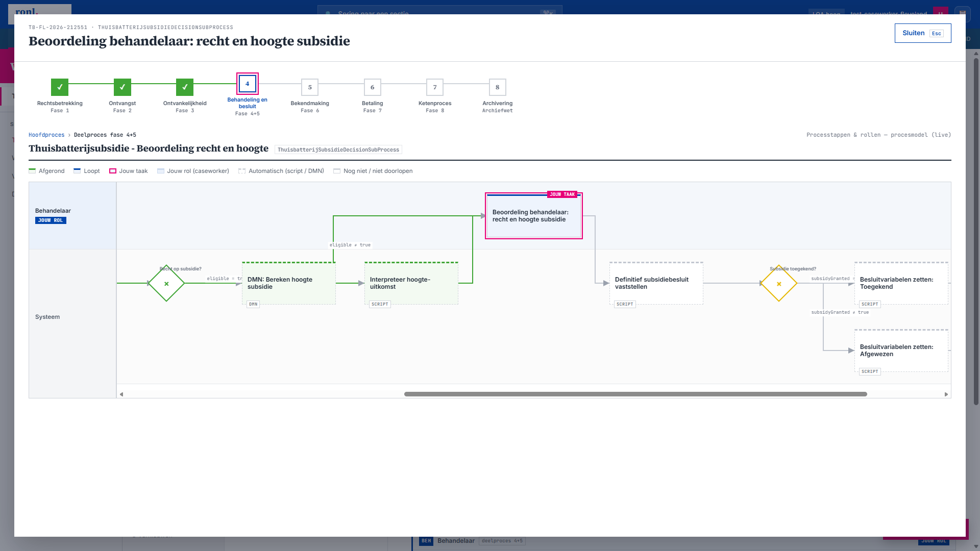The height and width of the screenshot is (551, 980).
Task: Click the Sluiten close button
Action: pyautogui.click(x=922, y=33)
